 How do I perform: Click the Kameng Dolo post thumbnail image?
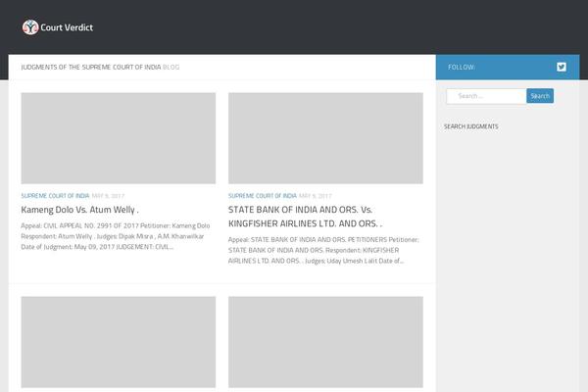coord(119,138)
